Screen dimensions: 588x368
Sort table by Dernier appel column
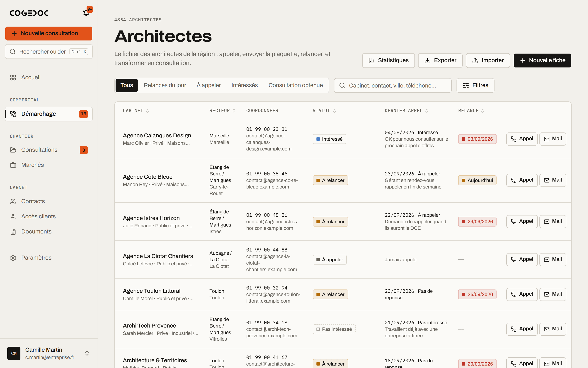(406, 111)
